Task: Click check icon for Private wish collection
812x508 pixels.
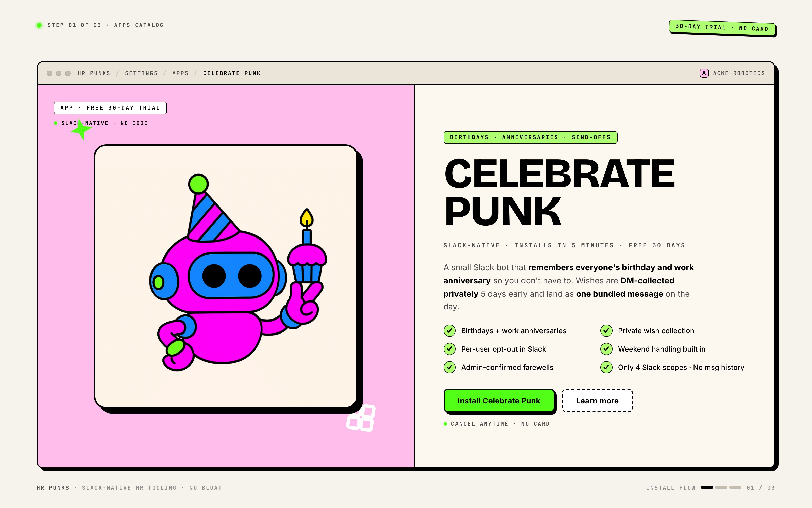Action: click(x=606, y=331)
